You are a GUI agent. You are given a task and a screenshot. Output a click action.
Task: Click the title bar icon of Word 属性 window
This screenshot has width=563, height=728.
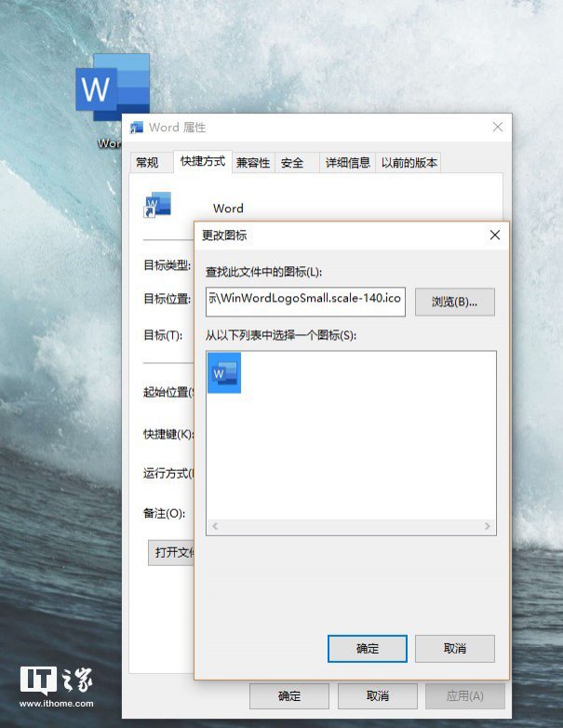137,128
